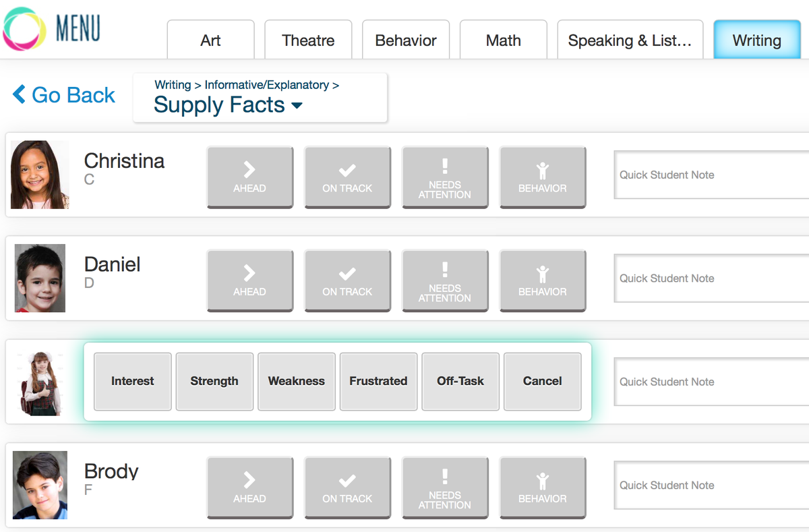
Task: Select Weakness from the behavior panel
Action: coord(296,381)
